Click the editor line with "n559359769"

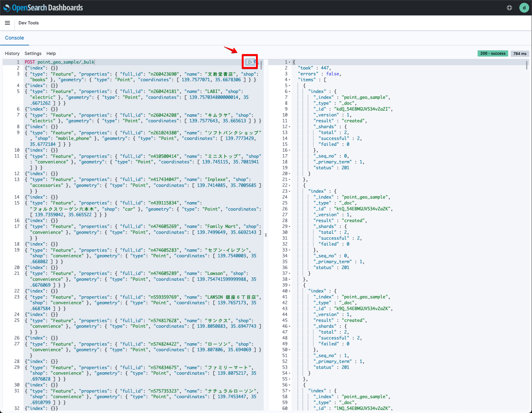(x=143, y=303)
